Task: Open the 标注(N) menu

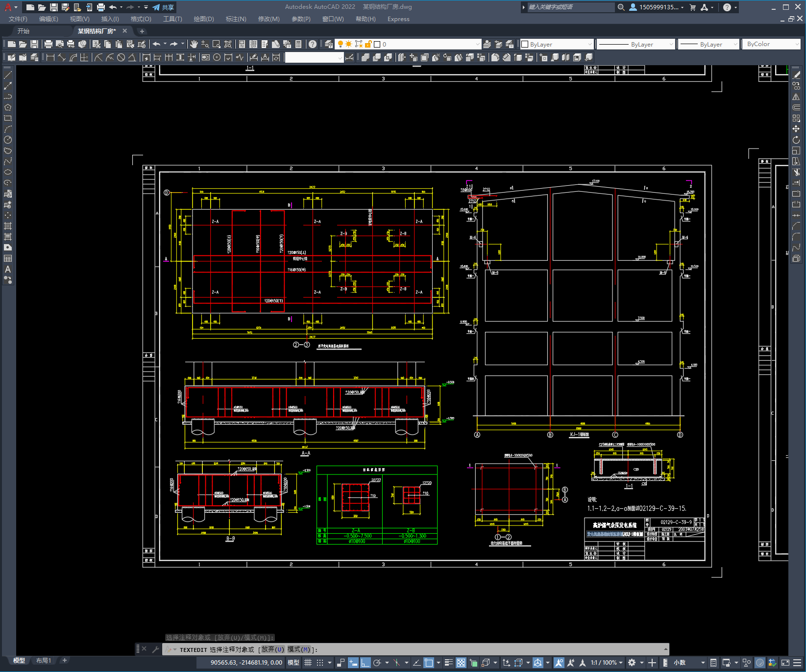Action: click(236, 19)
